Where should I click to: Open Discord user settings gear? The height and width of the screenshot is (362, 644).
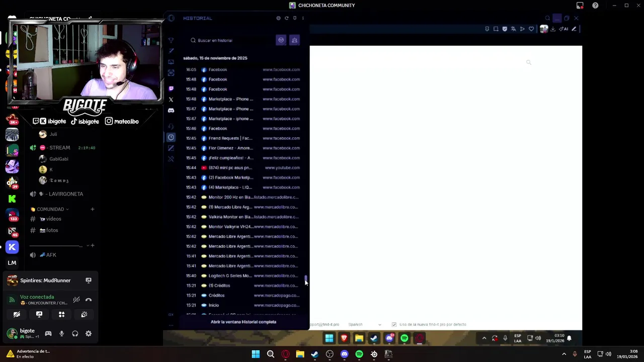(x=89, y=333)
